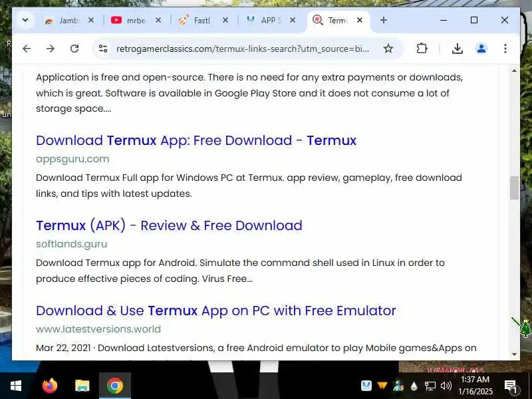
Task: Open the Chrome profile avatar
Action: pos(481,49)
